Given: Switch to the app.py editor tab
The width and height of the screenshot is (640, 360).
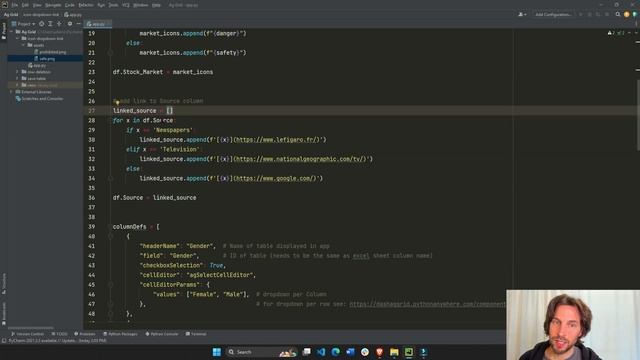Looking at the screenshot, I should [x=98, y=24].
